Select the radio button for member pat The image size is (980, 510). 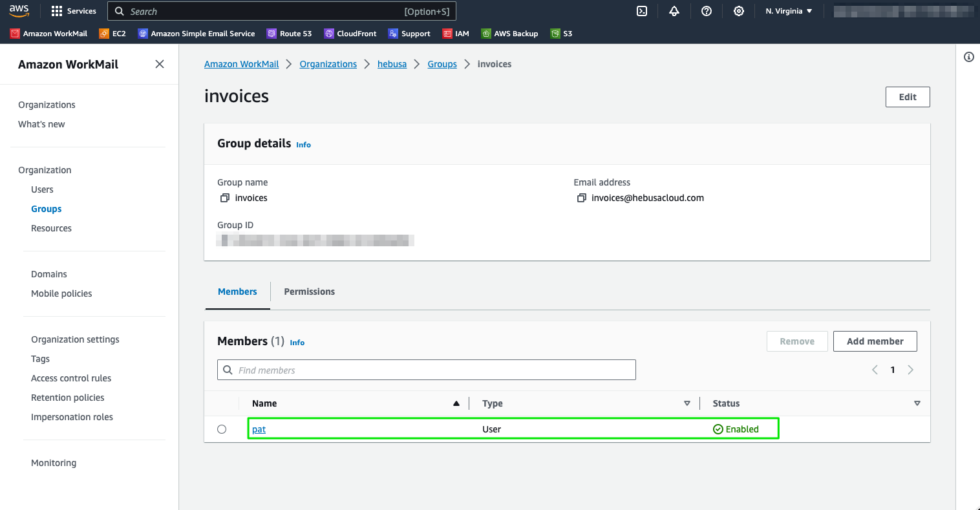[222, 429]
